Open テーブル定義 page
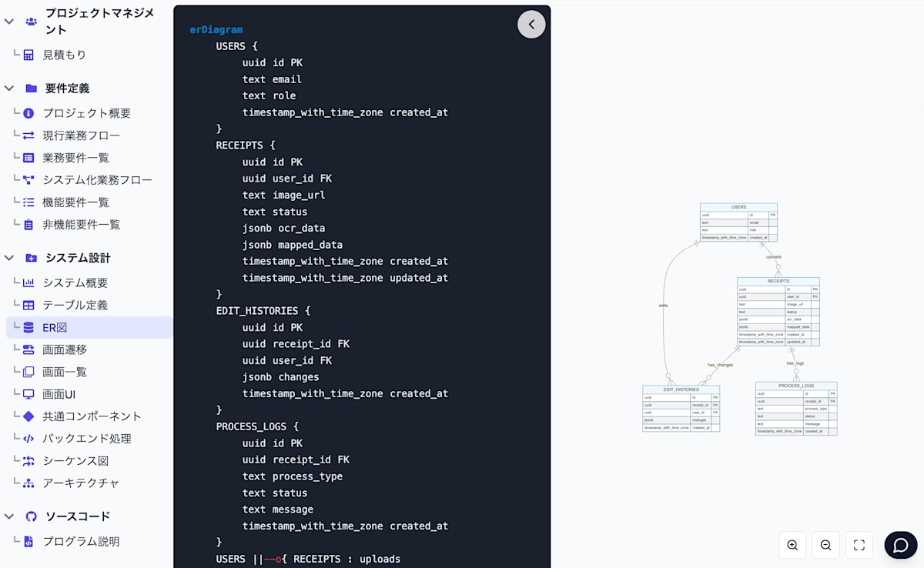The width and height of the screenshot is (924, 568). pos(75,305)
